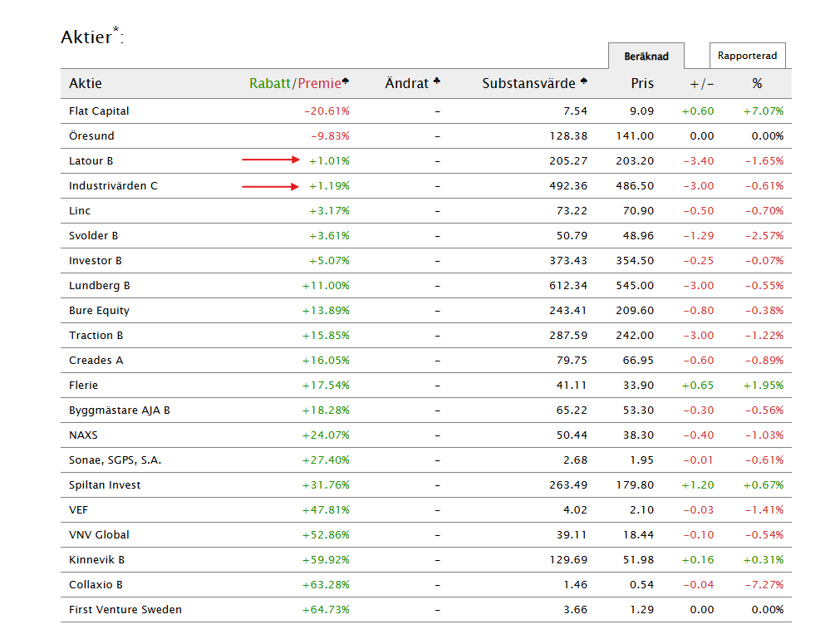Open Flat Capital stock row
The height and width of the screenshot is (644, 840).
point(426,111)
